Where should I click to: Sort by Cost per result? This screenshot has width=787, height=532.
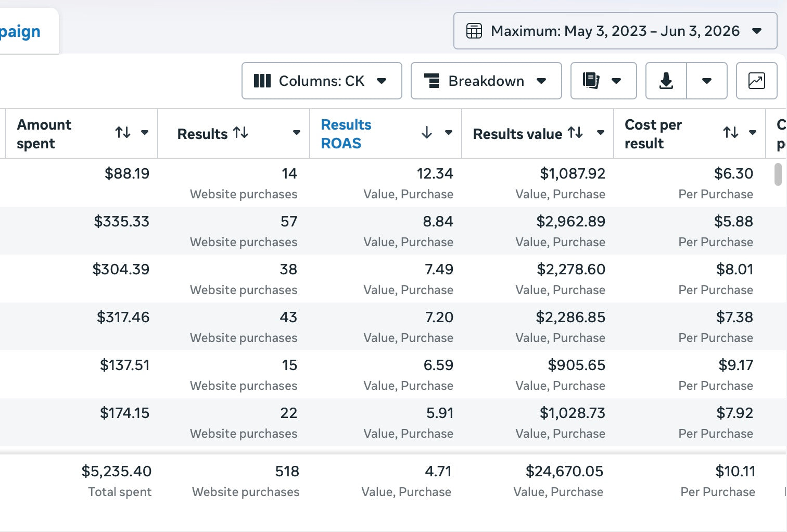click(x=731, y=133)
